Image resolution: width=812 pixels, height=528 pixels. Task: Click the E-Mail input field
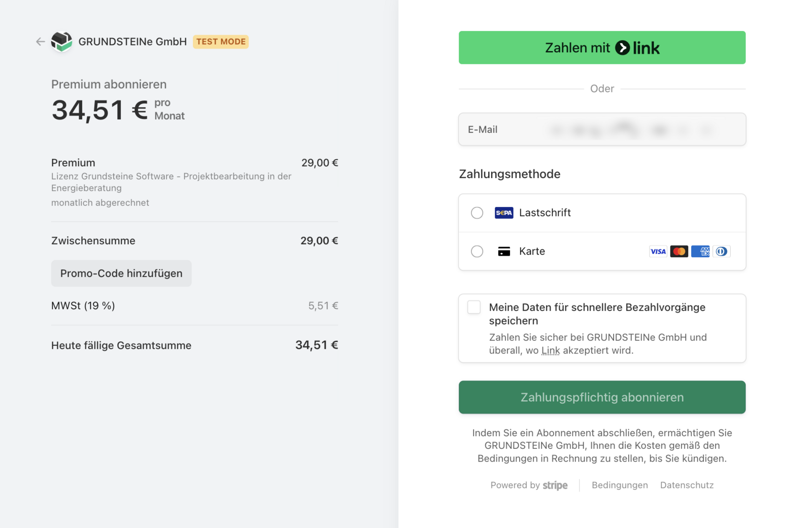(602, 130)
